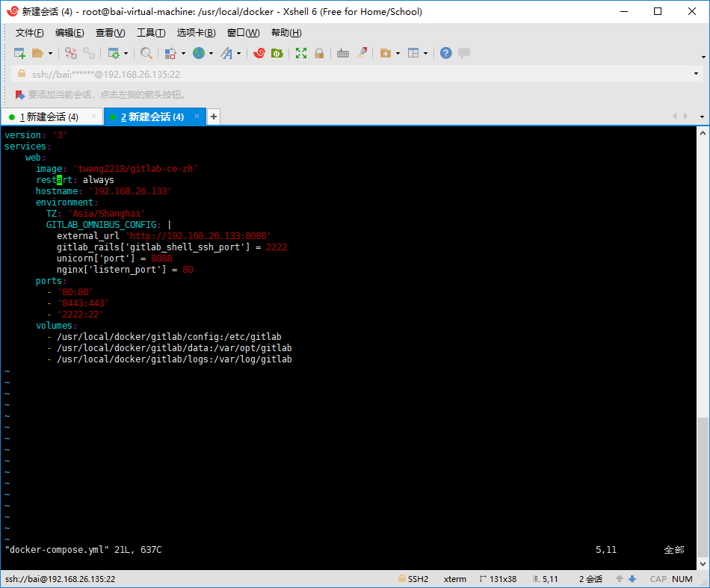Open the 查看(V) menu
The image size is (710, 588).
pyautogui.click(x=110, y=33)
